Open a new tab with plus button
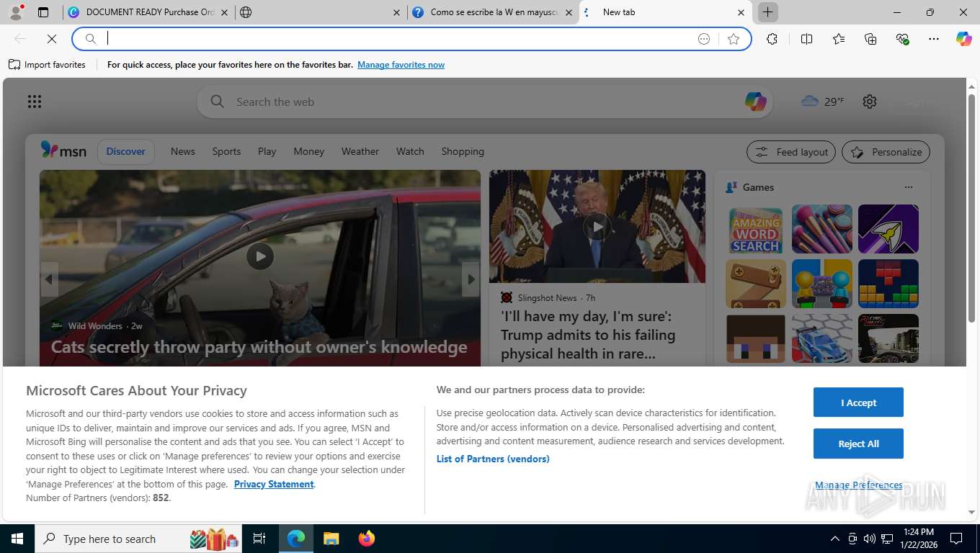The height and width of the screenshot is (553, 980). pyautogui.click(x=768, y=12)
